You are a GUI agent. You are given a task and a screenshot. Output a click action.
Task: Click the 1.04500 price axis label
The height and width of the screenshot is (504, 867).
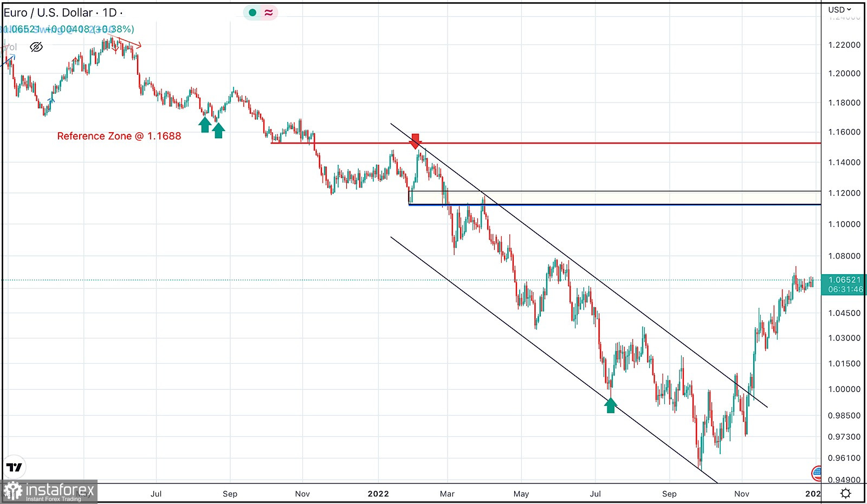(844, 313)
